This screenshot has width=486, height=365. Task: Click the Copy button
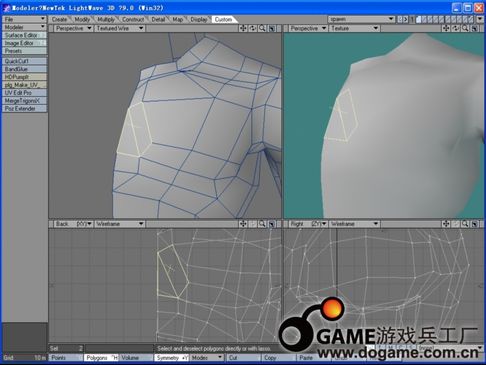(x=279, y=358)
